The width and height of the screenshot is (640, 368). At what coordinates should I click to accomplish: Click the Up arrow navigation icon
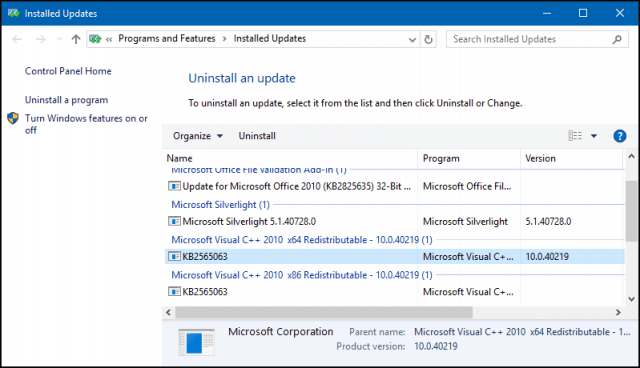pyautogui.click(x=76, y=39)
